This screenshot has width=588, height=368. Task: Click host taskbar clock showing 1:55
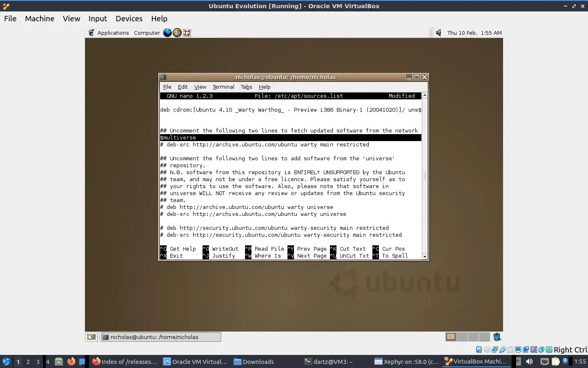click(580, 361)
